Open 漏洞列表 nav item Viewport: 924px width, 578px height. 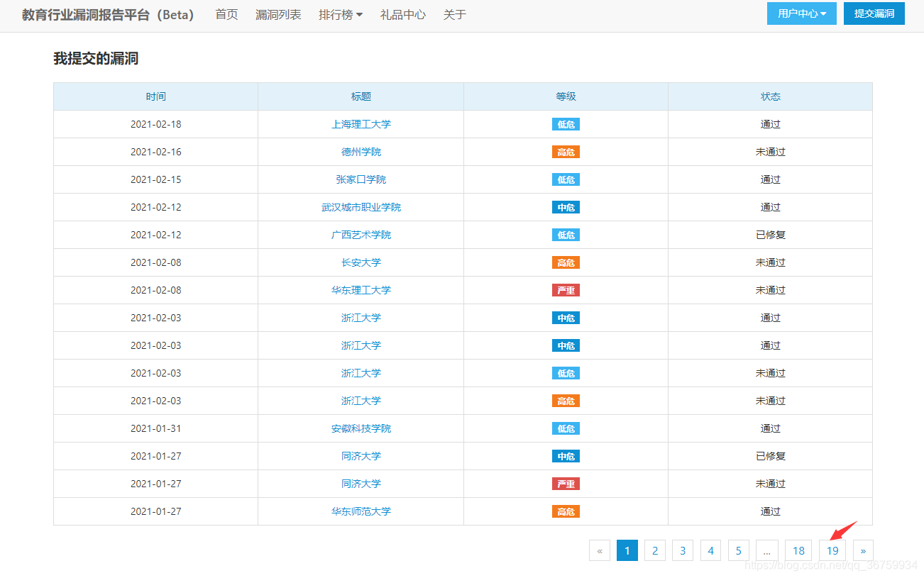pyautogui.click(x=278, y=14)
